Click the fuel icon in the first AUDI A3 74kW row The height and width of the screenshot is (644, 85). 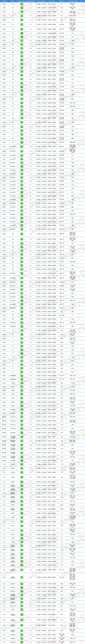(22, 4)
